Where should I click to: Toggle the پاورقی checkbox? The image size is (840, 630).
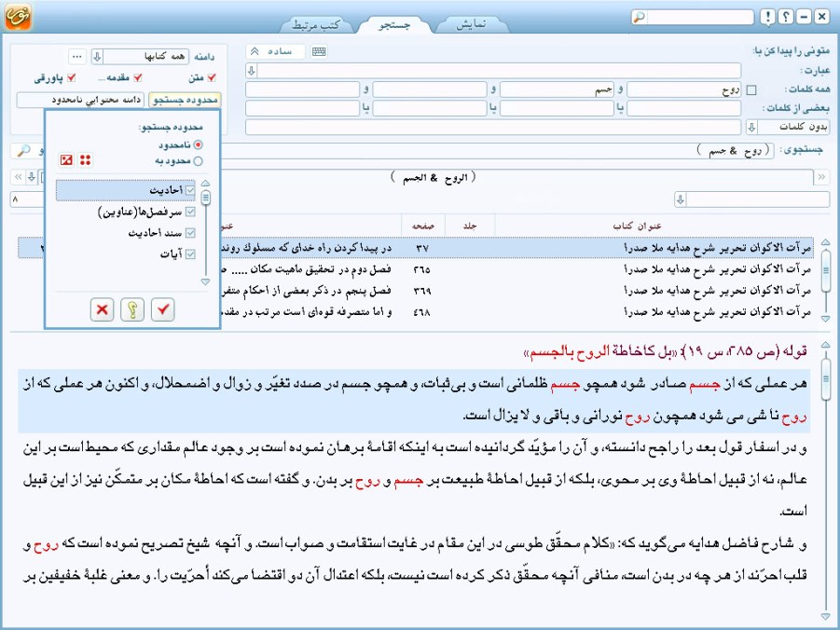(x=71, y=78)
